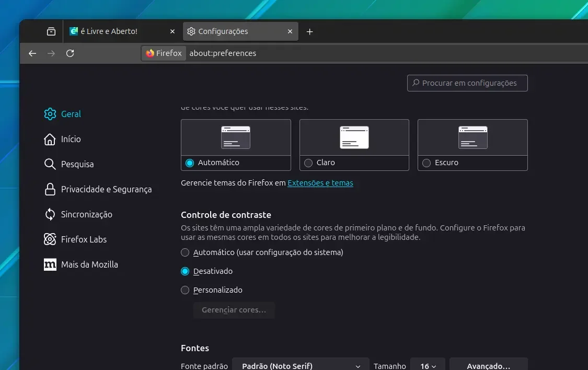Open the 'Extensões e temas' link

[x=320, y=183]
